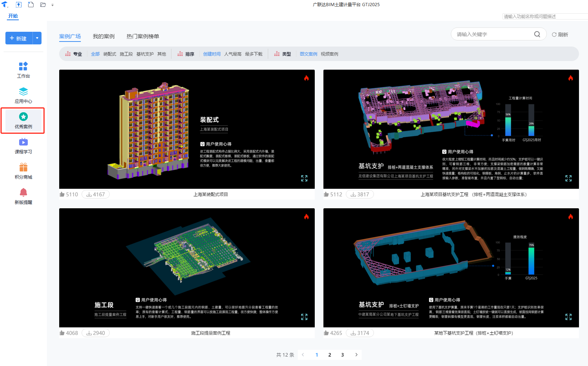
Task: Expand the quick access toolbar dropdown arrow
Action: click(52, 5)
